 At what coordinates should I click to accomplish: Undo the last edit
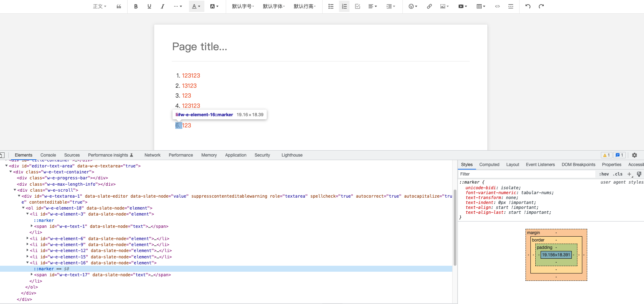(528, 6)
